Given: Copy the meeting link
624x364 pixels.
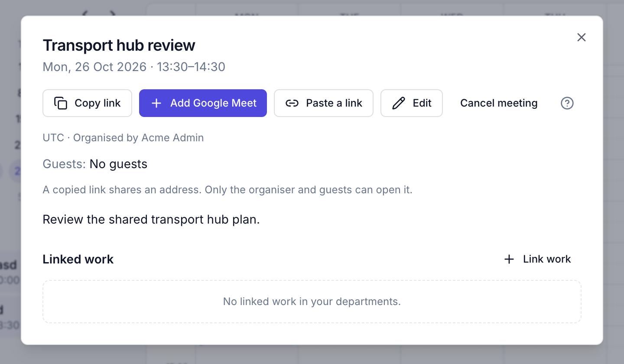Looking at the screenshot, I should pyautogui.click(x=88, y=103).
